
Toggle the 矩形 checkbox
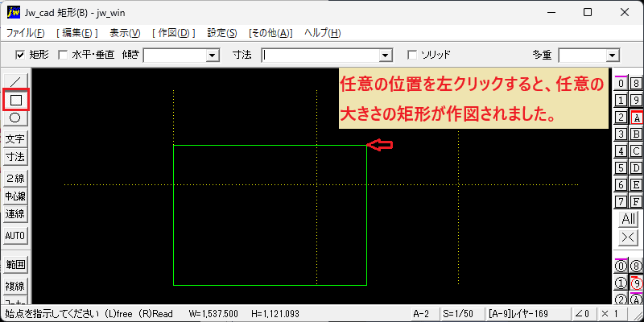(x=19, y=55)
